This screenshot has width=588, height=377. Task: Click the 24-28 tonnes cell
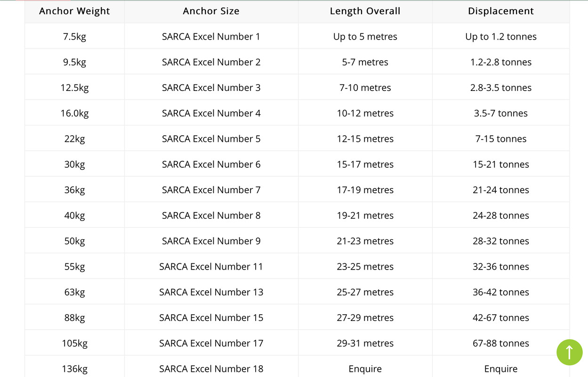point(501,215)
